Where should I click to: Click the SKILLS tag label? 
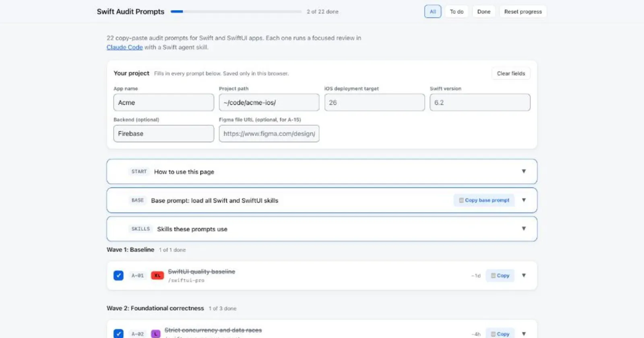point(140,229)
